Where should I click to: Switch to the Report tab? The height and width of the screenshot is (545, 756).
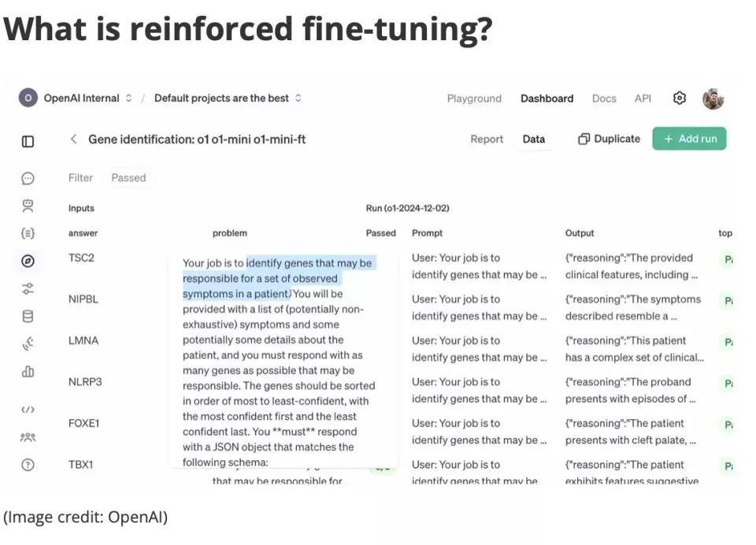pyautogui.click(x=487, y=139)
